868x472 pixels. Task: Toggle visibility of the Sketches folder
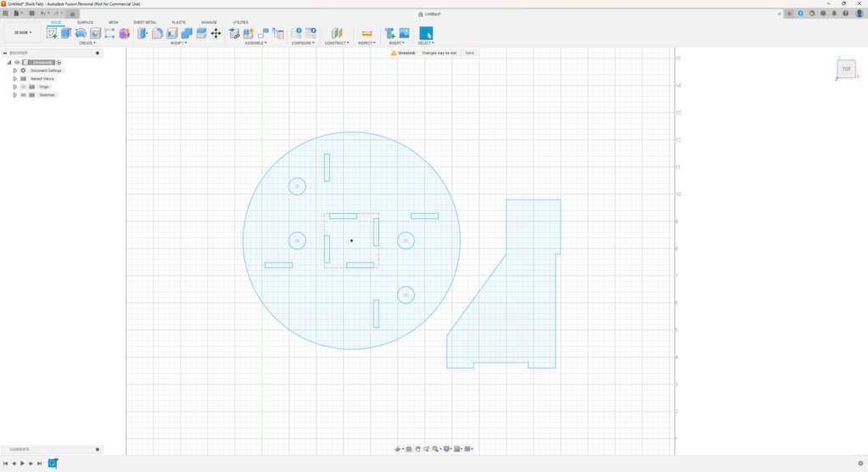point(23,95)
